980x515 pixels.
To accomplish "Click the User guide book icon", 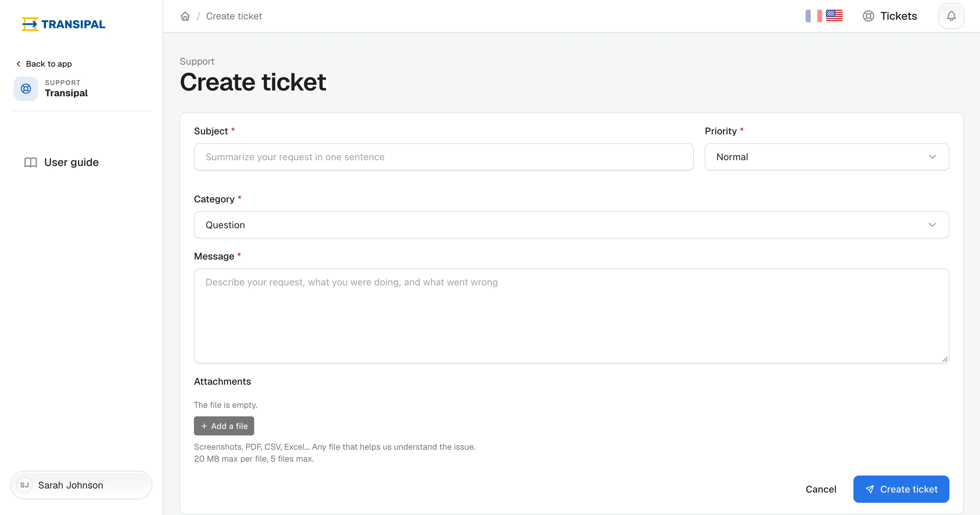I will [x=30, y=162].
